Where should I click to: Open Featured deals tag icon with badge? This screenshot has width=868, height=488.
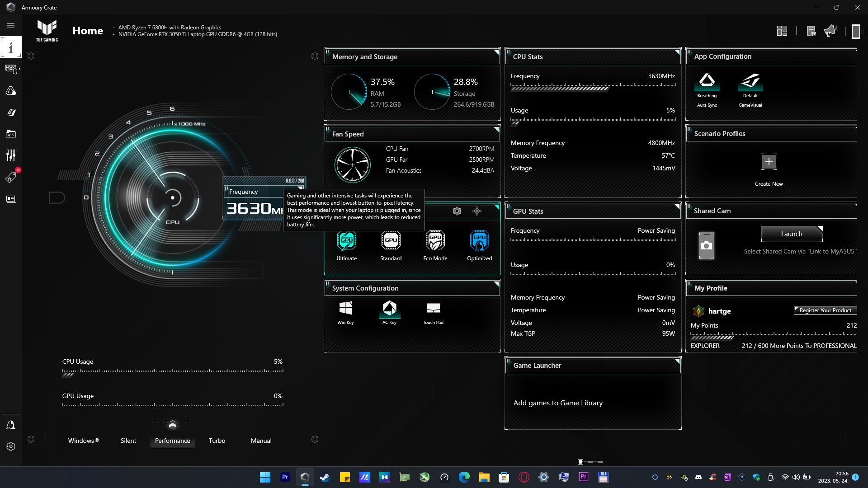point(11,177)
